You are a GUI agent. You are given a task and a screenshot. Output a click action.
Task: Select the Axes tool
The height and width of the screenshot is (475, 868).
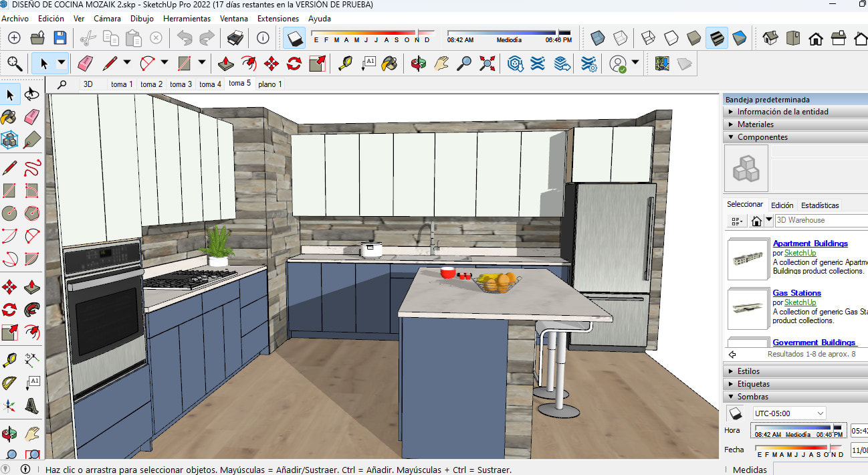[10, 406]
